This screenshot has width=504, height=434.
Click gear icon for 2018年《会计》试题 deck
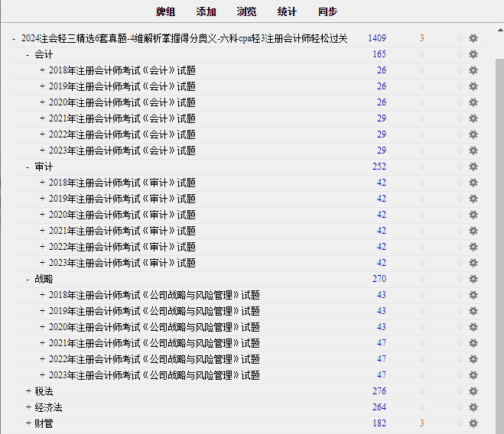click(x=473, y=70)
